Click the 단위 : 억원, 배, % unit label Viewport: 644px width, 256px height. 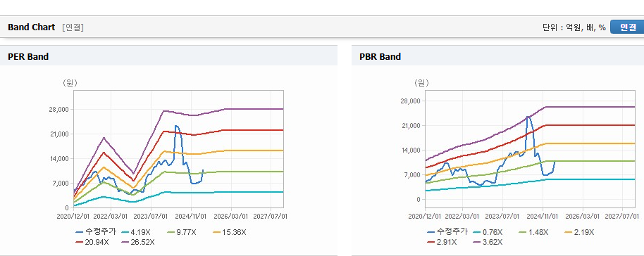tap(574, 27)
